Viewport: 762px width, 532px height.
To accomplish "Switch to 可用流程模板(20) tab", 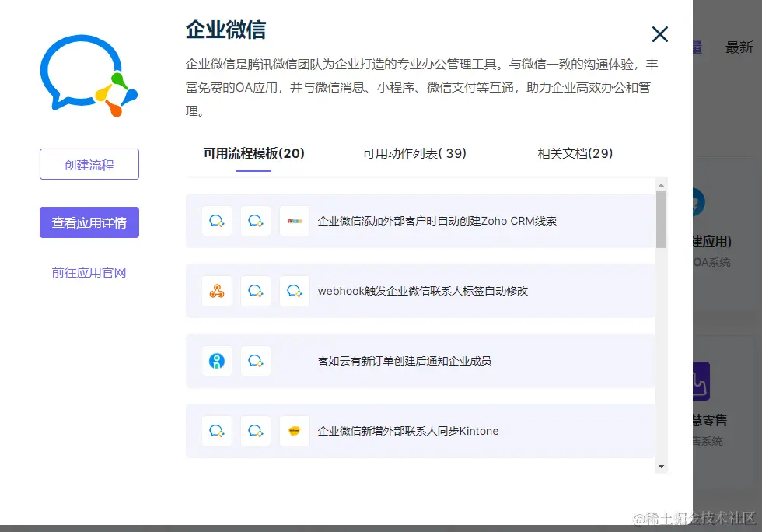I will tap(253, 154).
